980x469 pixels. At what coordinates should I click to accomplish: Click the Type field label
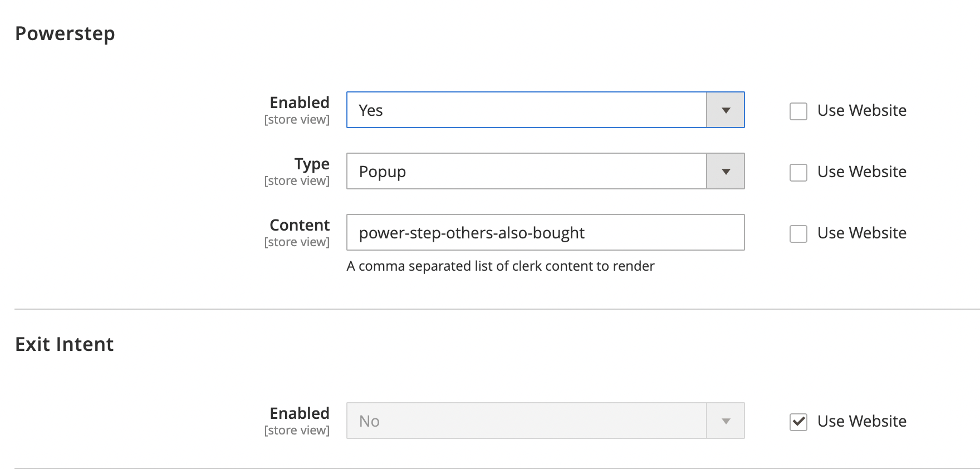312,164
